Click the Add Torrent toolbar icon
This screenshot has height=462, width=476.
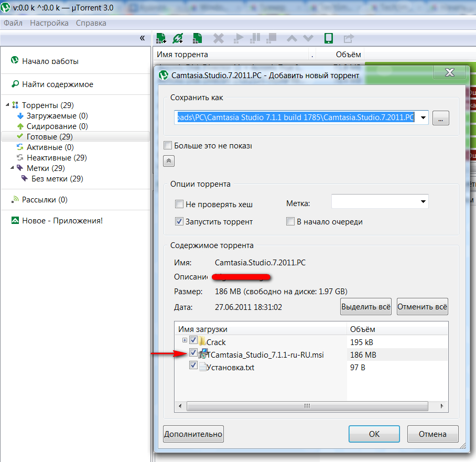click(x=161, y=38)
